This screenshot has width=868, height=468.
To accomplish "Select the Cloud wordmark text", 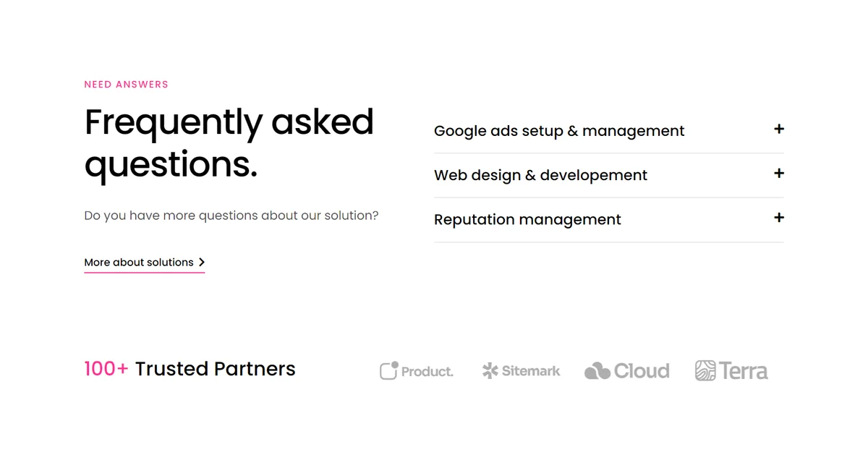I will [642, 371].
